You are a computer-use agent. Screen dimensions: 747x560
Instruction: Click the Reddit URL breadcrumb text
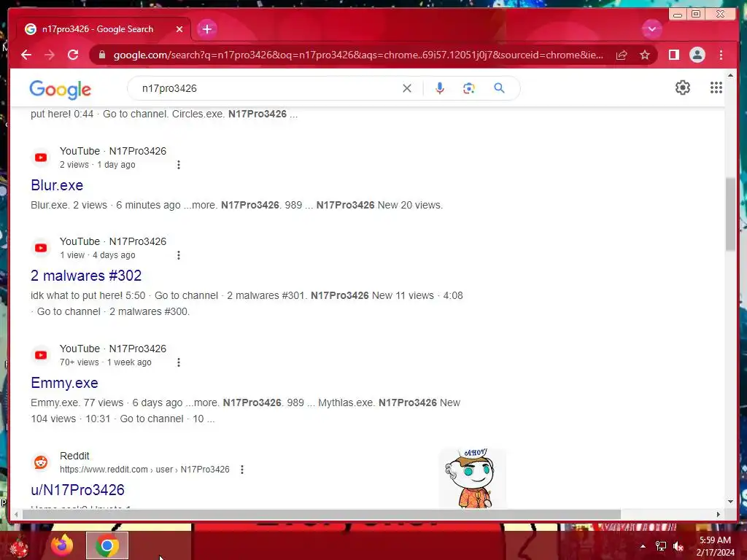pos(144,470)
